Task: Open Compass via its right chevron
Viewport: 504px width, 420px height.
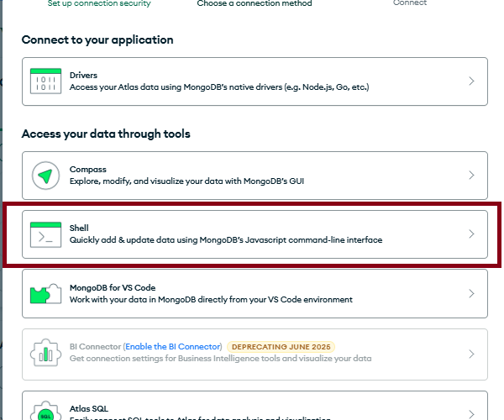Action: click(x=471, y=175)
